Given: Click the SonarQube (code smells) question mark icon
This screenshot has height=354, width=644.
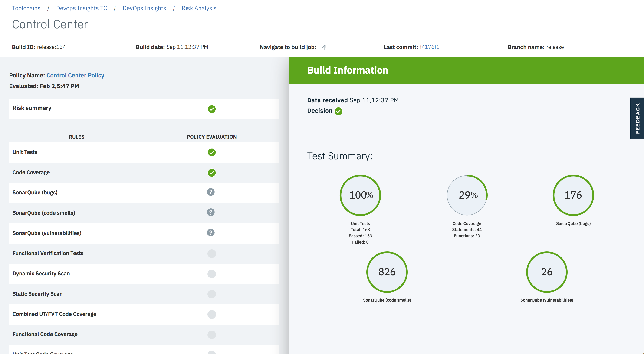Looking at the screenshot, I should pyautogui.click(x=211, y=212).
